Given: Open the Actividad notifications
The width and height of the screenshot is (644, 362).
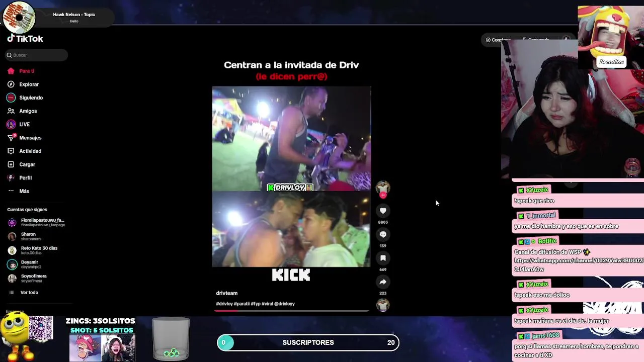Looking at the screenshot, I should 30,151.
